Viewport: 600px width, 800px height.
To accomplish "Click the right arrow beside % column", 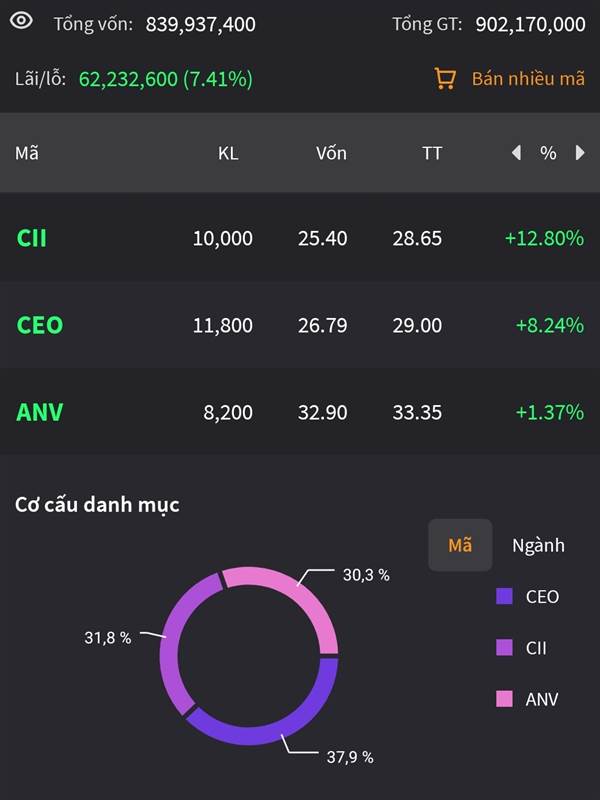I will click(580, 153).
